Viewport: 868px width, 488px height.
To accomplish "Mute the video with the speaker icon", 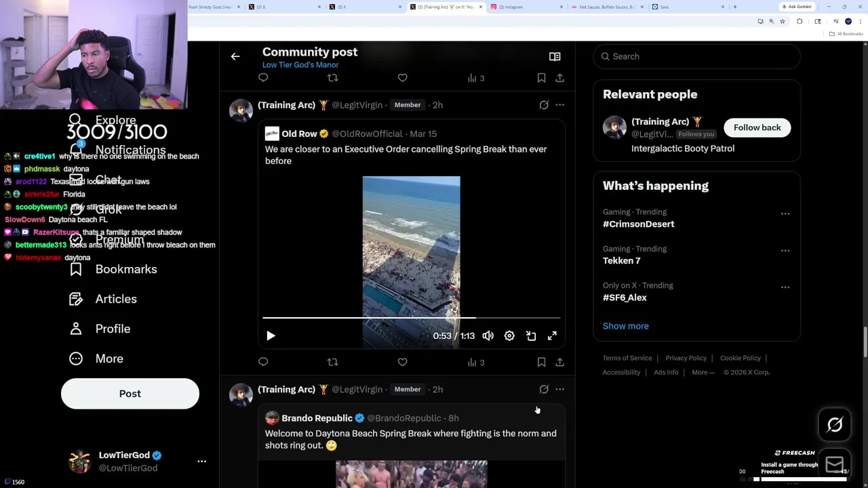I will coord(488,335).
